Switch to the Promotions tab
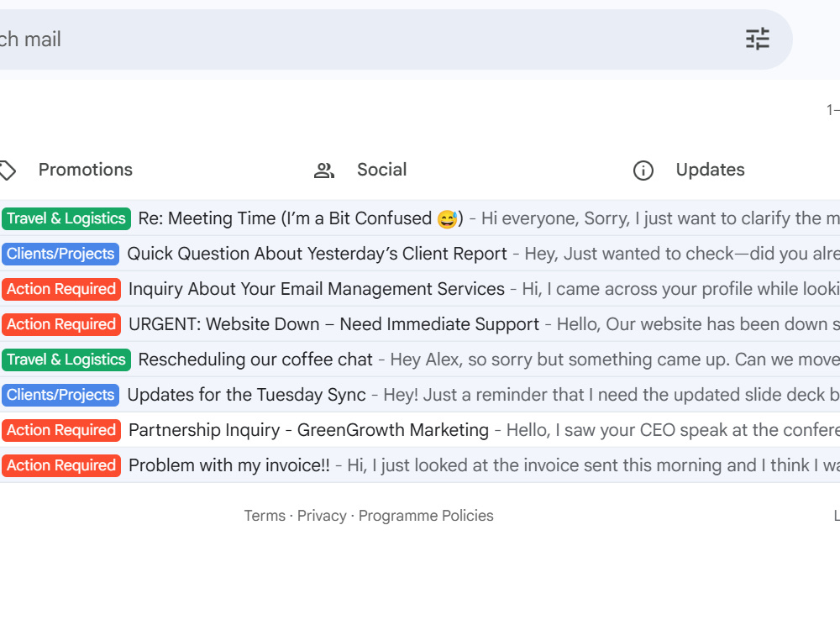Viewport: 840px width, 630px height. coord(85,170)
